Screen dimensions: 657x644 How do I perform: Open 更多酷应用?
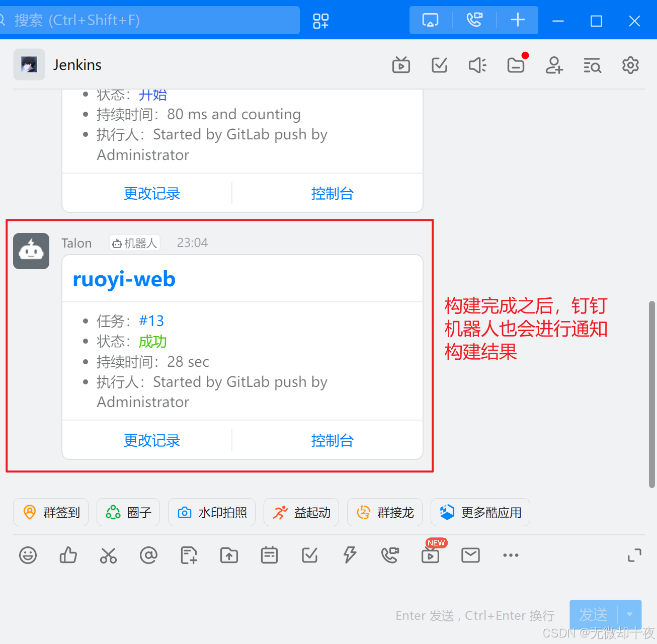pos(480,512)
